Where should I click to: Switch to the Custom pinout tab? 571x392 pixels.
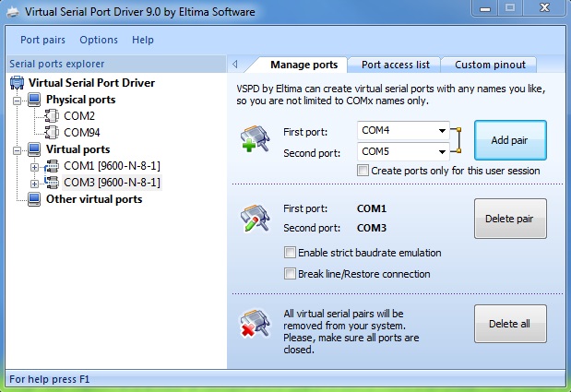pyautogui.click(x=490, y=65)
